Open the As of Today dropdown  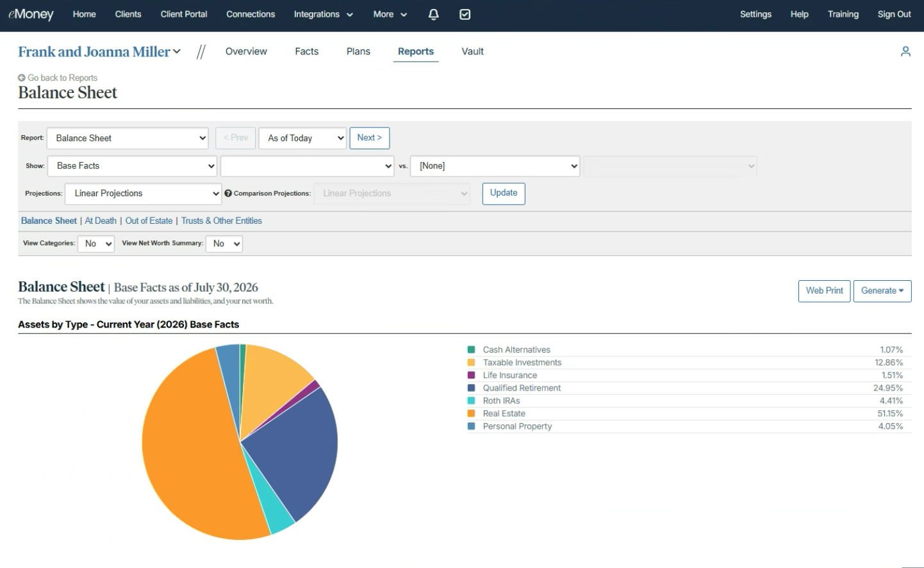pos(302,138)
